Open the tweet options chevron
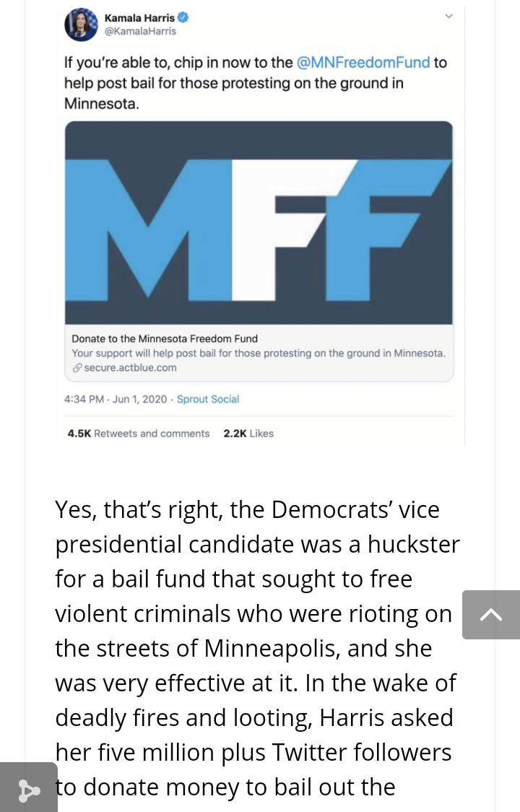 (x=448, y=16)
